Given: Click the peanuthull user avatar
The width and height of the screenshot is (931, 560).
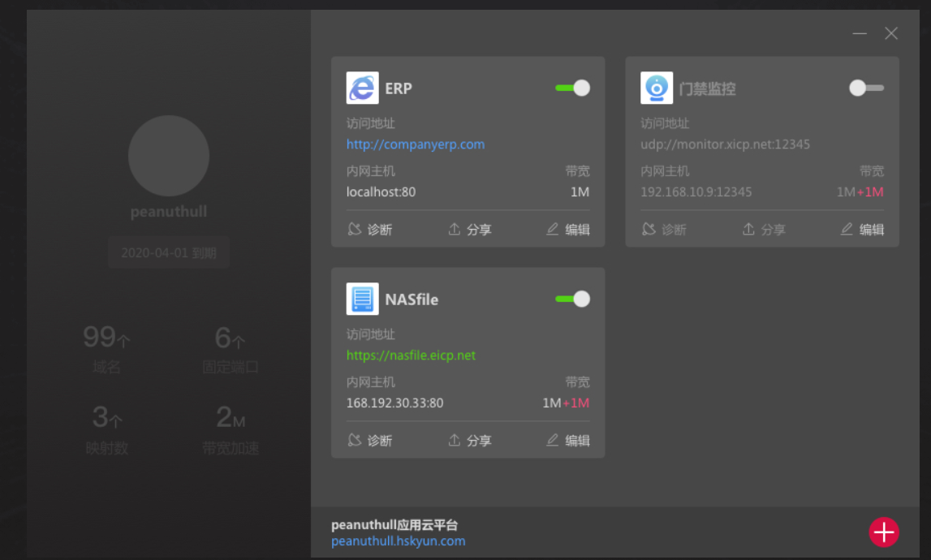Looking at the screenshot, I should (x=169, y=156).
